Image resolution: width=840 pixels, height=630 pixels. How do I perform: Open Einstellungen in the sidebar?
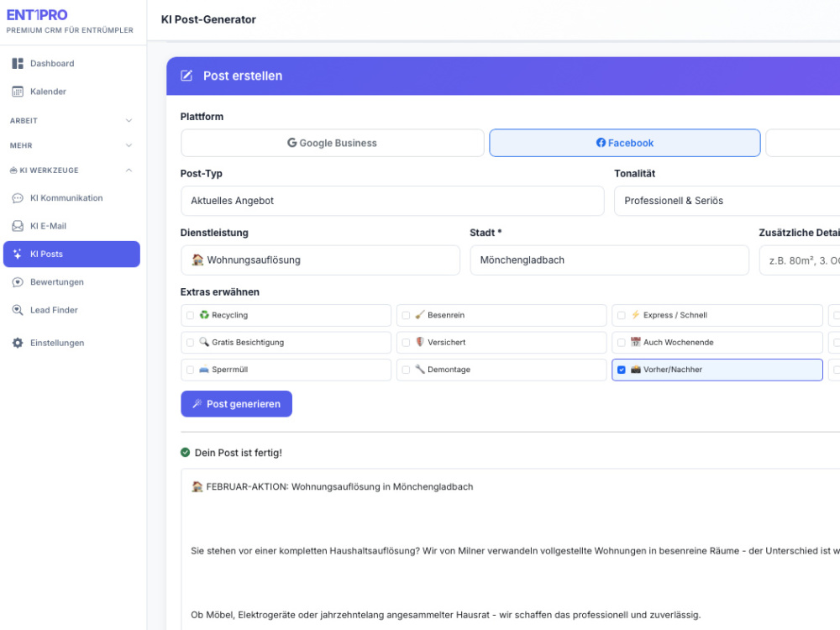(71, 343)
